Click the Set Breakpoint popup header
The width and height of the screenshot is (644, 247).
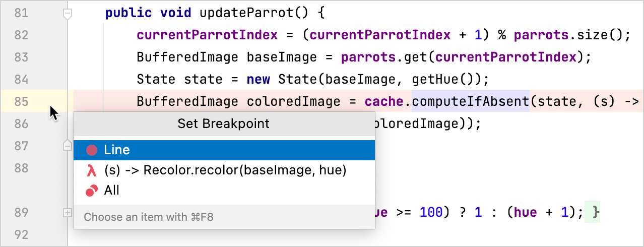224,124
